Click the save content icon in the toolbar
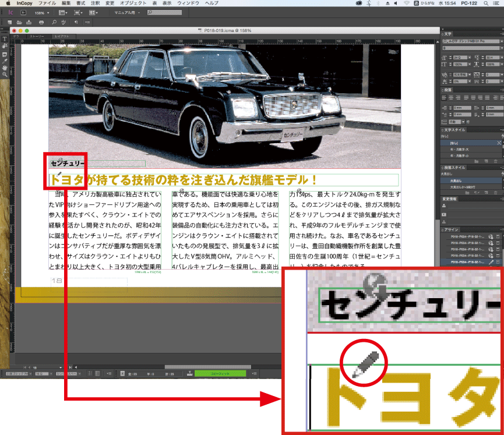Screen dimensions: 504x435 (x=29, y=22)
